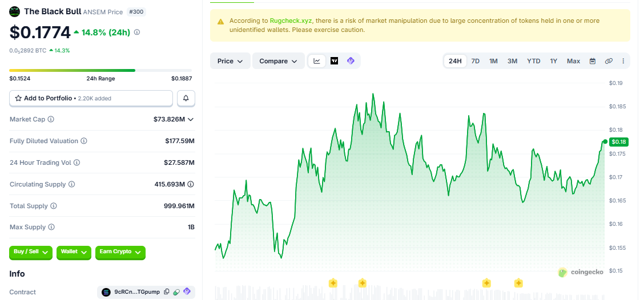Open the Compare dropdown
The image size is (644, 300).
[x=278, y=60]
